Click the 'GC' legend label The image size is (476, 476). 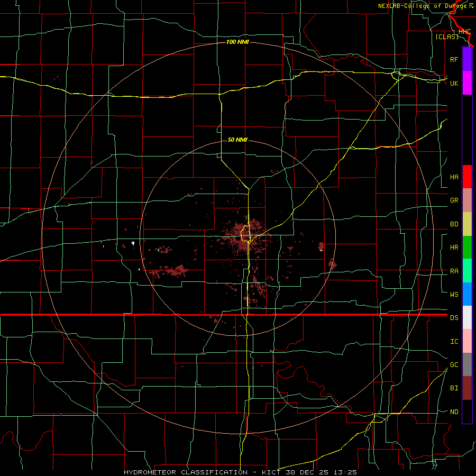point(454,365)
